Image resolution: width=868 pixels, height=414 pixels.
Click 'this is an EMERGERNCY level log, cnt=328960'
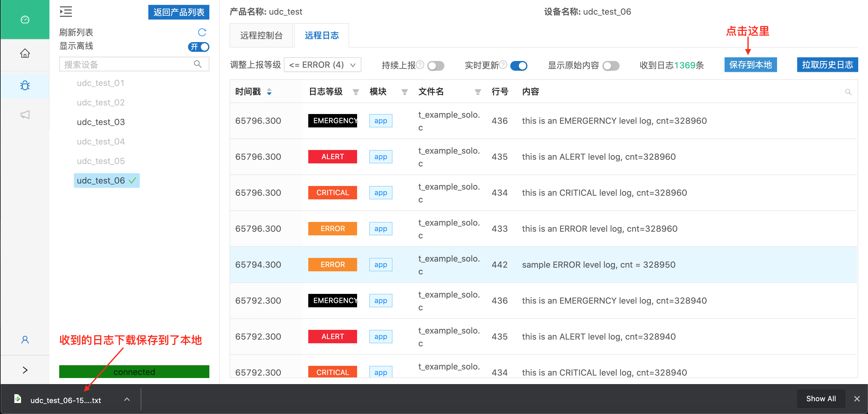(x=614, y=121)
